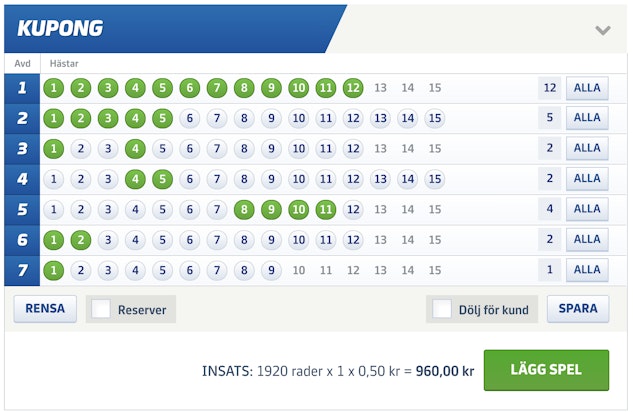Select horse 12 in Avd 5
The image size is (633, 412).
tap(353, 209)
